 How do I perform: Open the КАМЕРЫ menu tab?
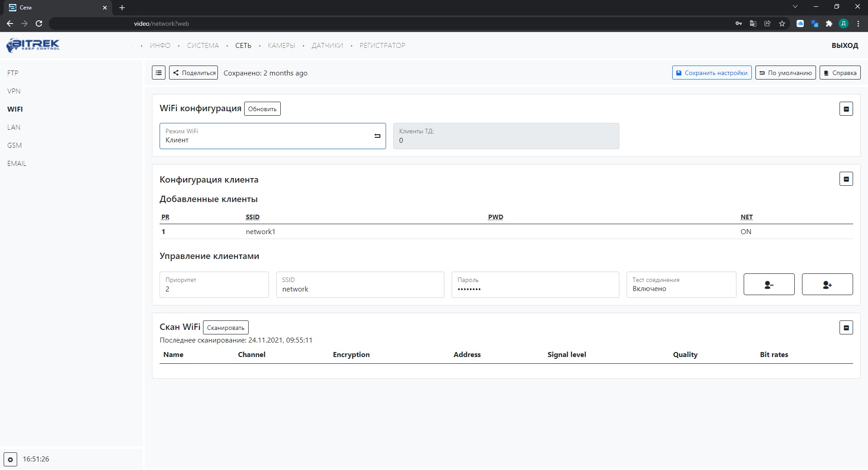[281, 46]
